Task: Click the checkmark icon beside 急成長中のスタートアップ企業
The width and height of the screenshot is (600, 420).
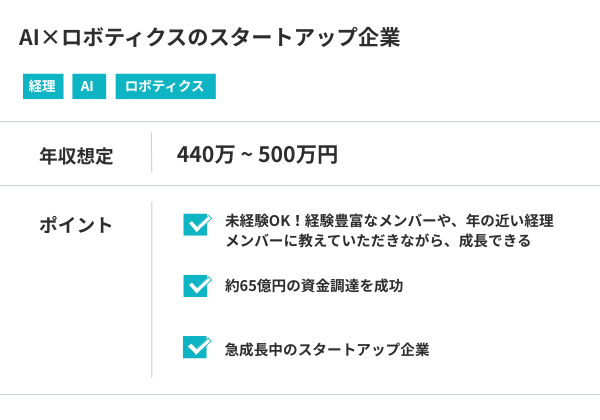Action: click(197, 347)
